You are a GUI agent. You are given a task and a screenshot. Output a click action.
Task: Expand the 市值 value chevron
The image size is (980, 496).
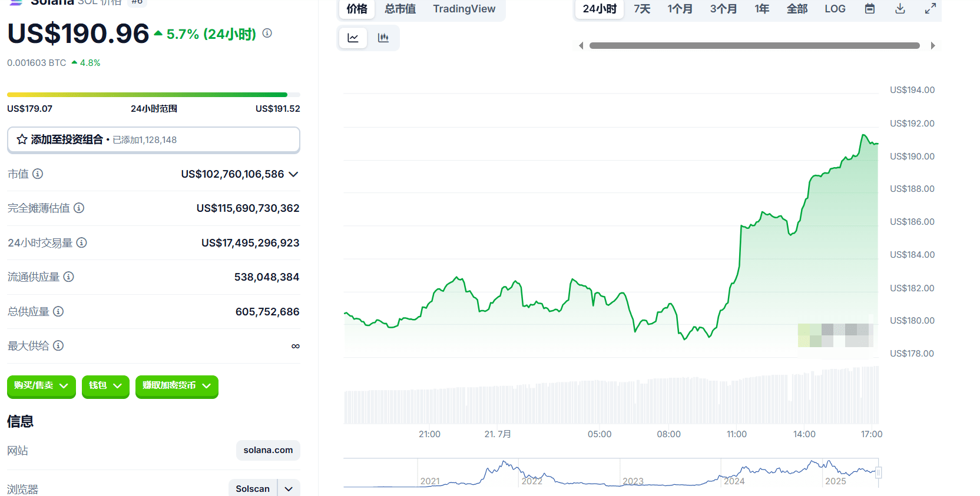[294, 174]
